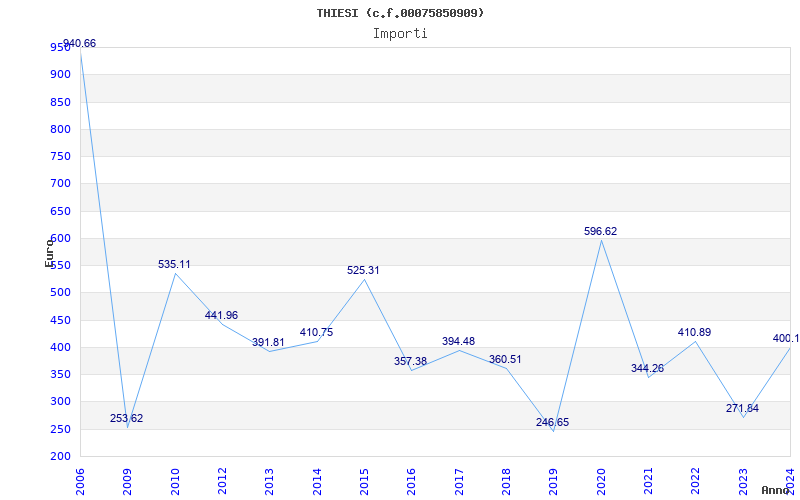Select the 2014 x-axis year label

pyautogui.click(x=317, y=481)
